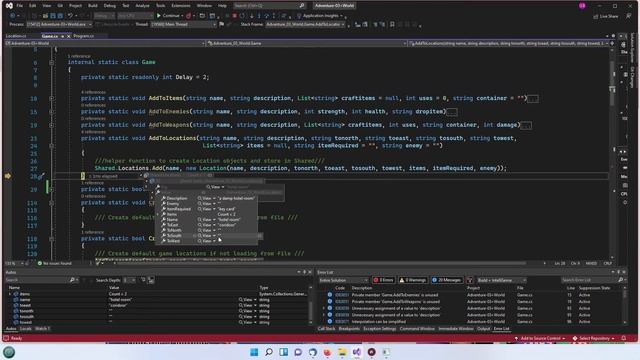Click the Hot Reload flame icon

tap(188, 16)
